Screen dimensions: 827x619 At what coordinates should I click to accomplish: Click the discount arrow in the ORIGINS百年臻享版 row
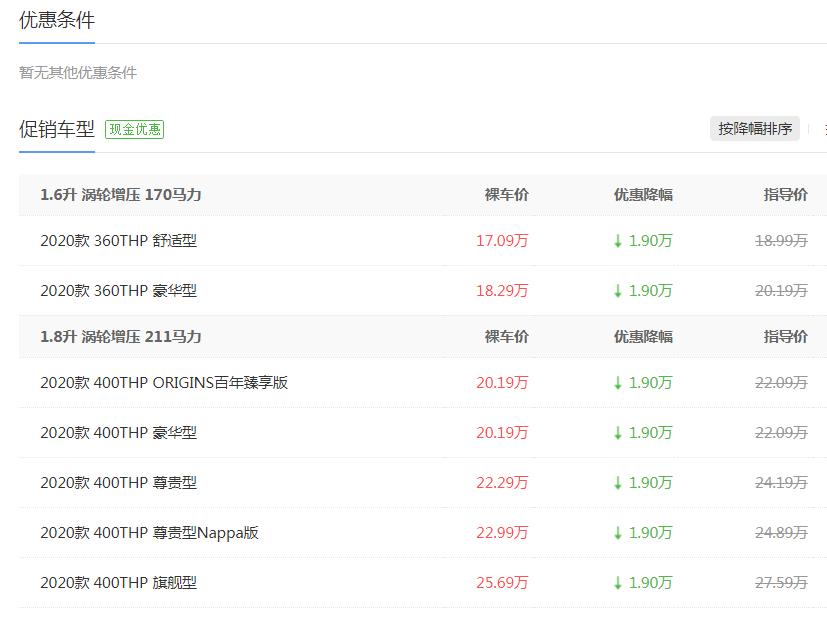(x=618, y=383)
